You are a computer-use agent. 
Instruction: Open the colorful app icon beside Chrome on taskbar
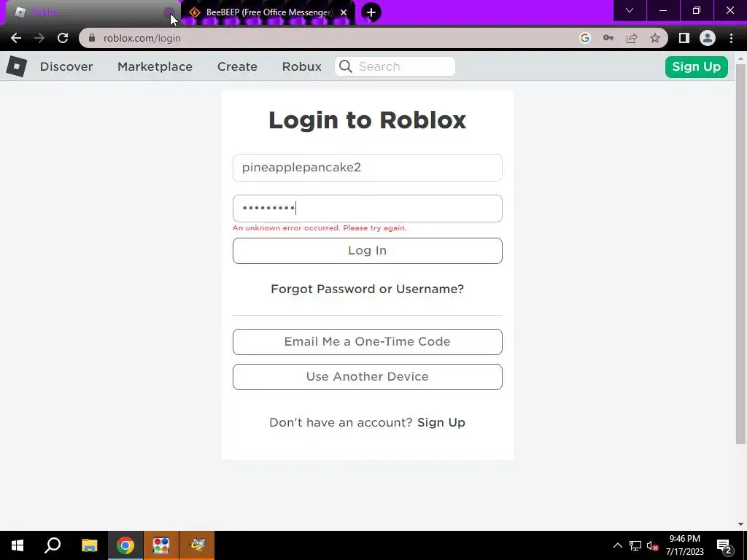(161, 545)
